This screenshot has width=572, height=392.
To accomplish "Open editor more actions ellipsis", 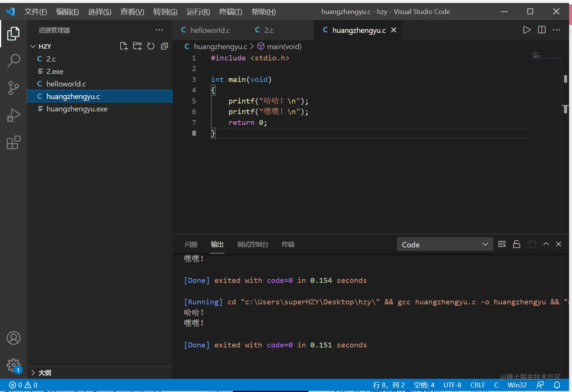I will [x=556, y=30].
